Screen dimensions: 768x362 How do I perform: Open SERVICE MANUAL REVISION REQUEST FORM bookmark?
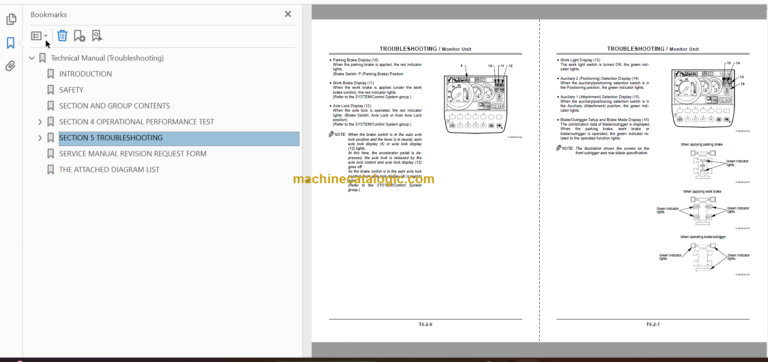(x=133, y=154)
